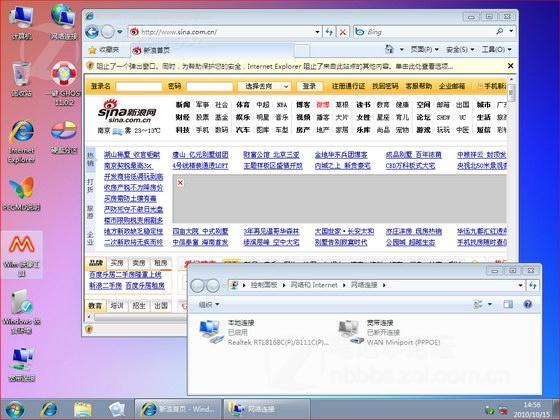This screenshot has width=560, height=420.
Task: Open pinned Internet Explorer in taskbar
Action: [x=49, y=410]
